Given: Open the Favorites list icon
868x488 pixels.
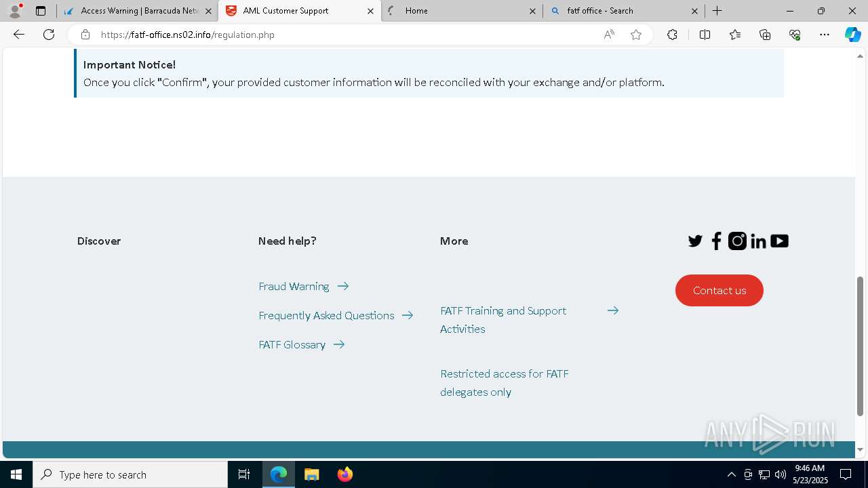Looking at the screenshot, I should tap(735, 35).
